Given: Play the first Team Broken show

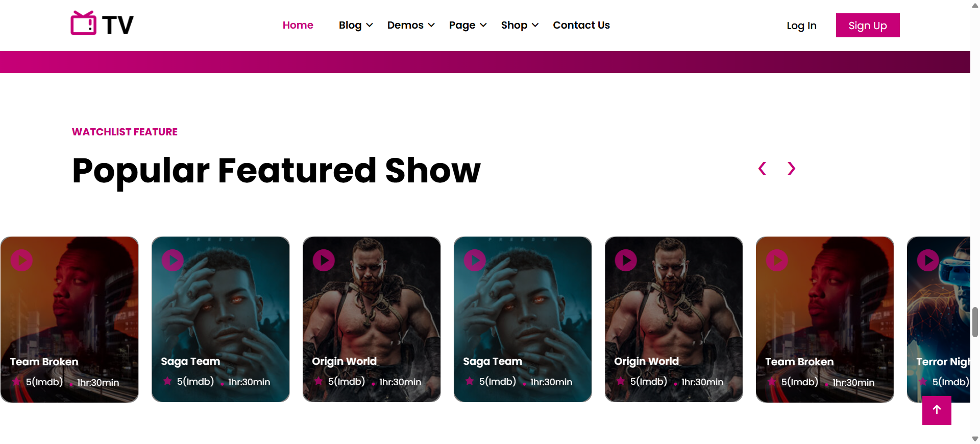Looking at the screenshot, I should click(21, 260).
